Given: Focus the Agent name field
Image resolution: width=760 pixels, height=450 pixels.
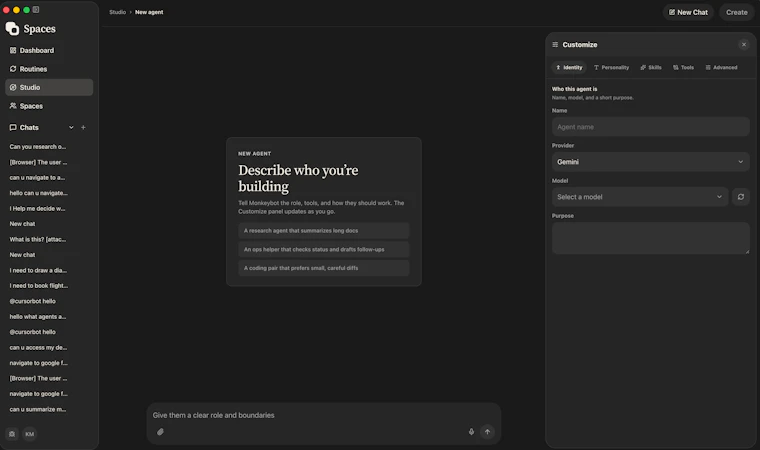Looking at the screenshot, I should point(650,127).
